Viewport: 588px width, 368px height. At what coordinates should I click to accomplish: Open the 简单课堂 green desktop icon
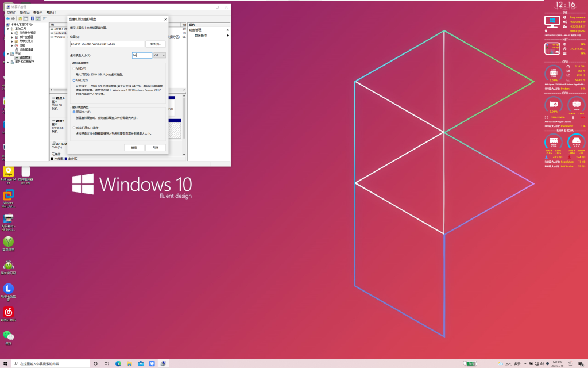click(8, 244)
